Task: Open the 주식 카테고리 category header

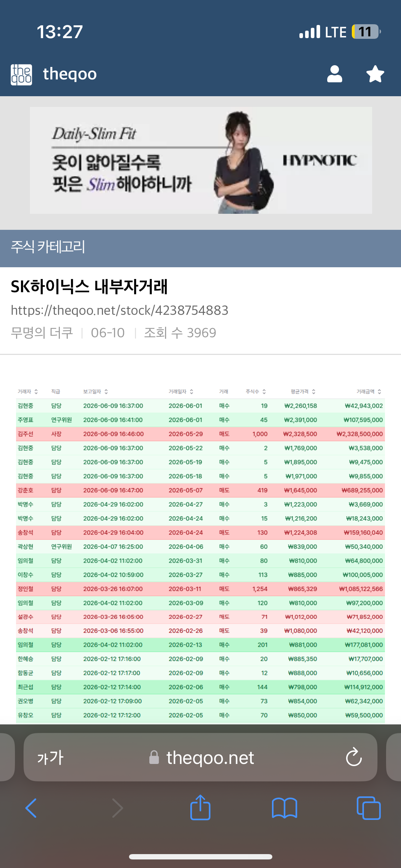Action: point(200,248)
